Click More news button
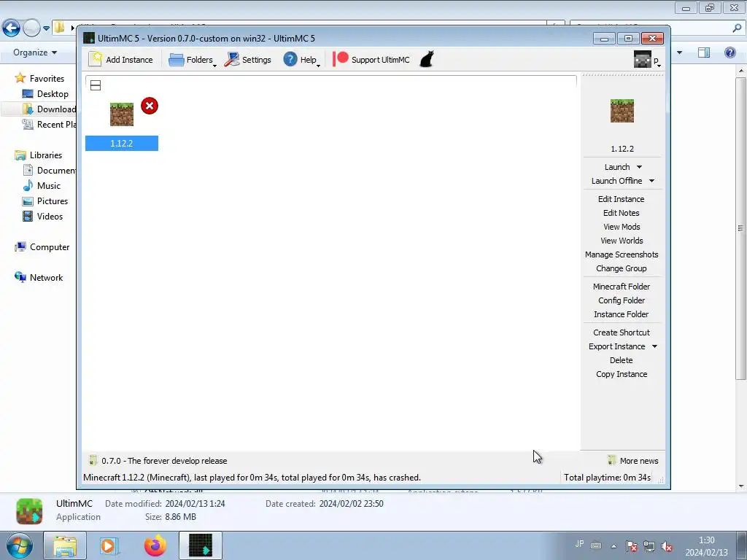Viewport: 747px width, 560px height. pos(632,461)
